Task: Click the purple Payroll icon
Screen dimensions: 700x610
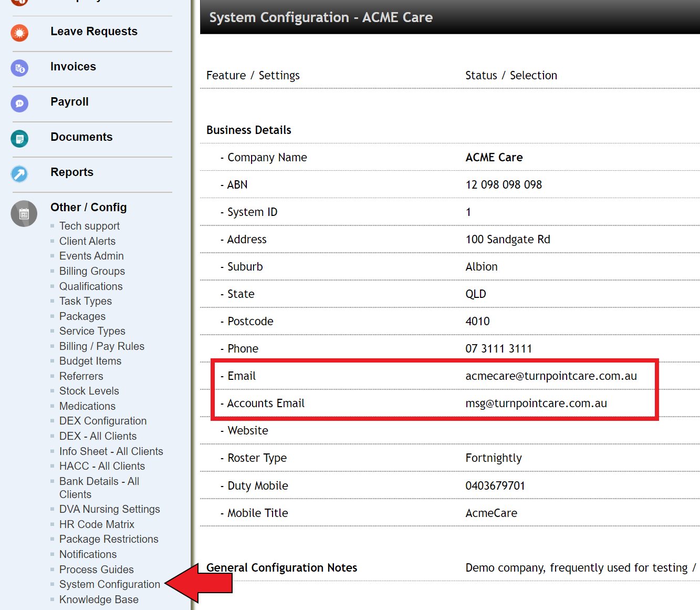Action: (x=19, y=103)
